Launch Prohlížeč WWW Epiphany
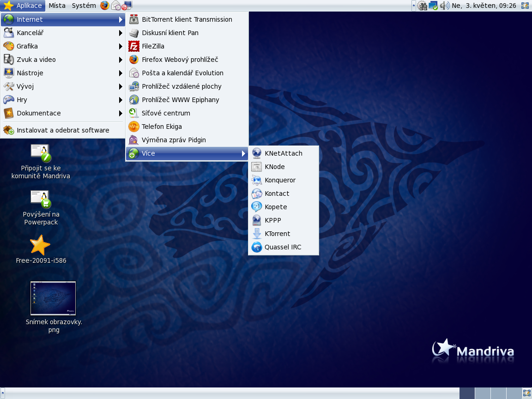Image resolution: width=532 pixels, height=399 pixels. coord(187,100)
